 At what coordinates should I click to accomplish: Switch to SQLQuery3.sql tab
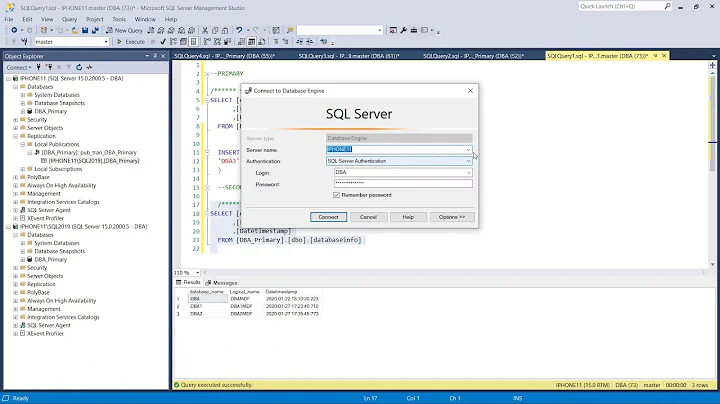(349, 56)
